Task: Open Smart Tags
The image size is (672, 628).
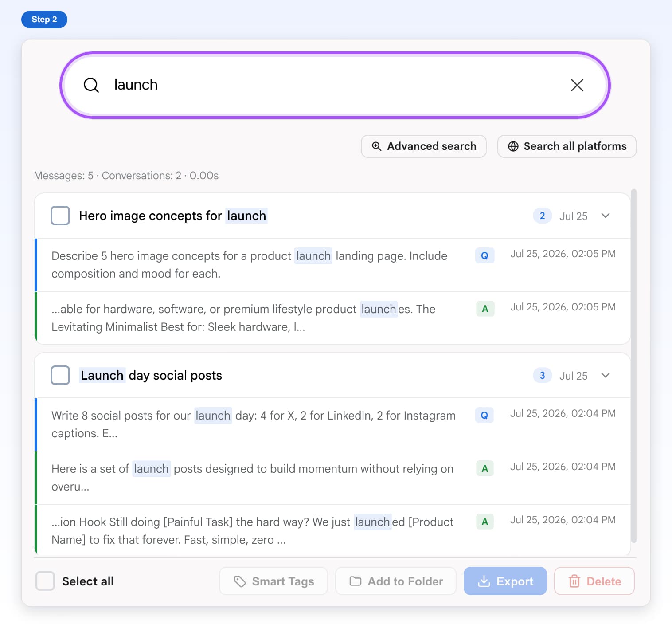Action: coord(273,581)
